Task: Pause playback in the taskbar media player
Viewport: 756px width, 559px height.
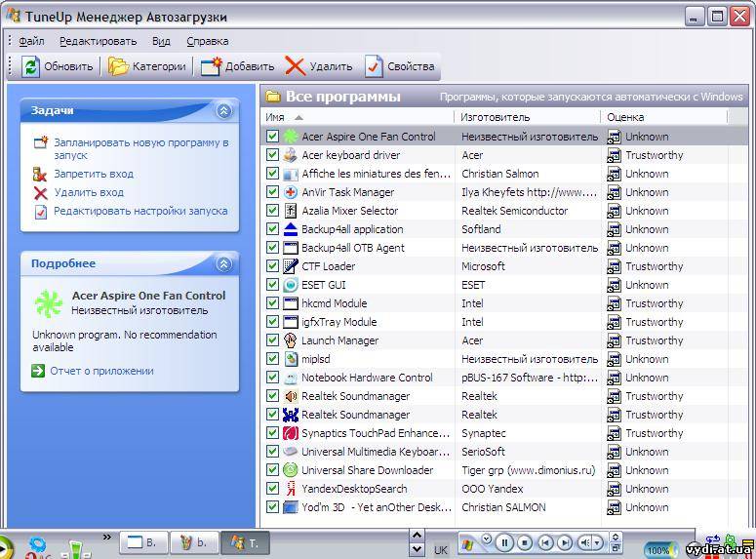Action: click(x=504, y=543)
